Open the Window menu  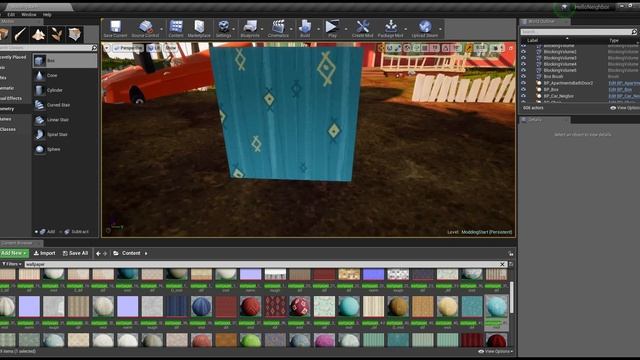(x=29, y=15)
